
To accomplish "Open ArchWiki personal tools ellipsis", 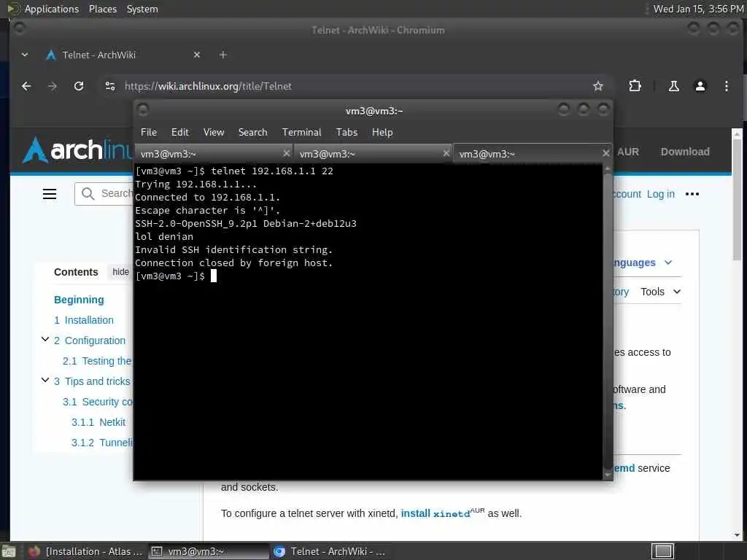I will pyautogui.click(x=692, y=194).
